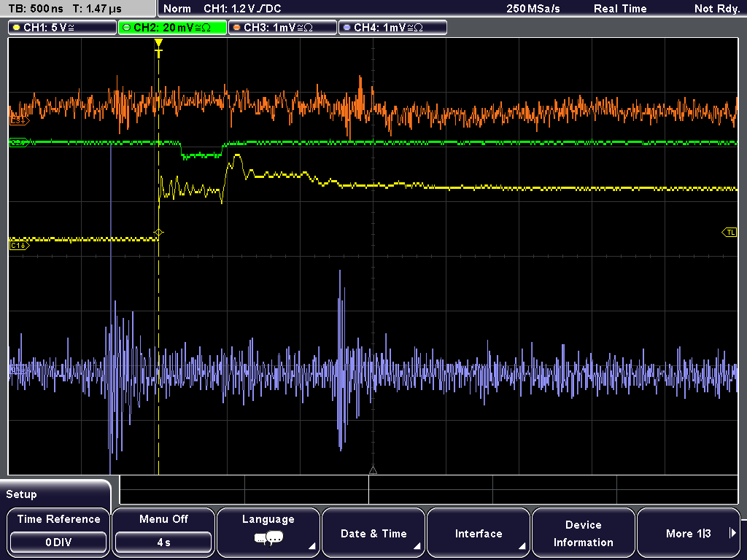Click the TL trigger level marker
Screen dimensions: 747x560
point(729,233)
